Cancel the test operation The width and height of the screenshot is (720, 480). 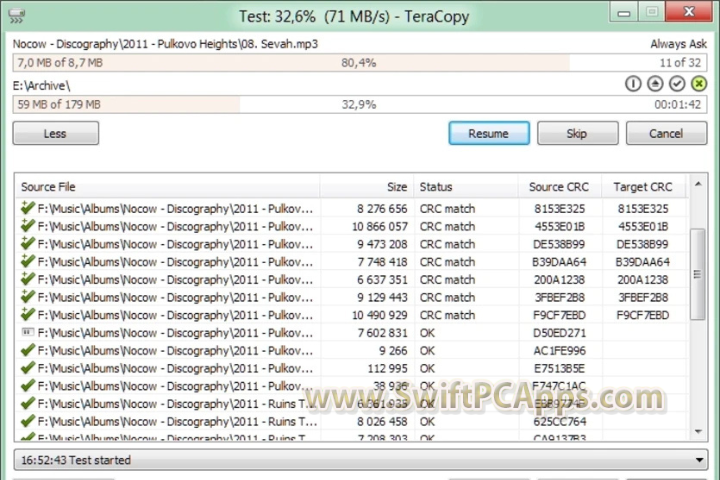[x=666, y=133]
